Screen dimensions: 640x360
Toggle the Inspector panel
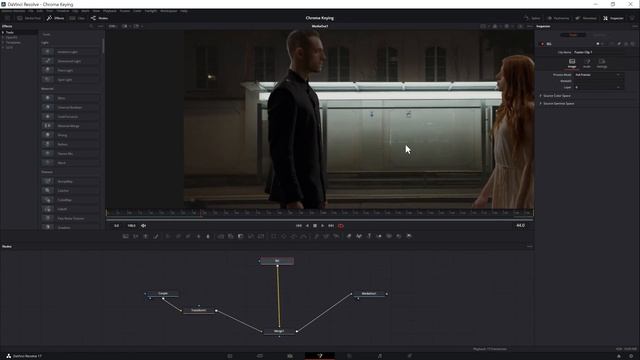tap(613, 18)
